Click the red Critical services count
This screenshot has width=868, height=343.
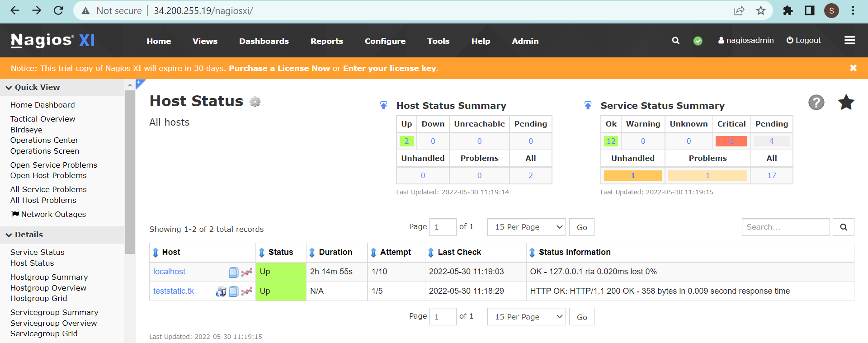pyautogui.click(x=731, y=141)
